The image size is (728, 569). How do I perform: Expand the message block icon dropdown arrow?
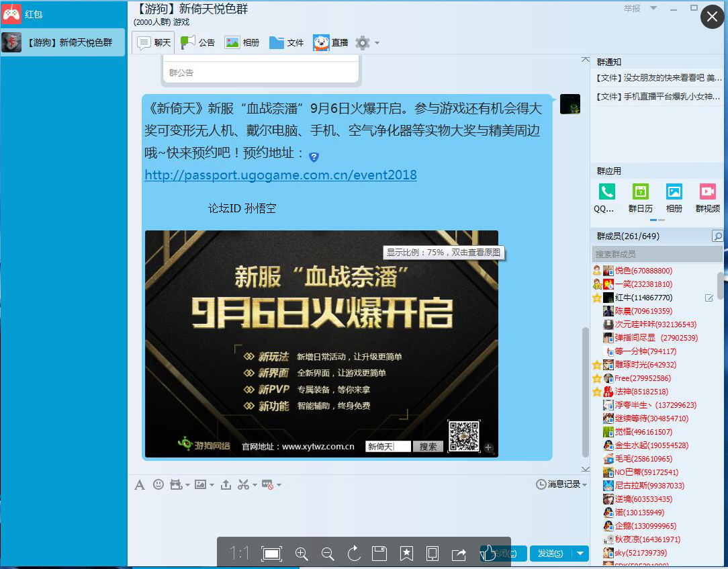[279, 485]
